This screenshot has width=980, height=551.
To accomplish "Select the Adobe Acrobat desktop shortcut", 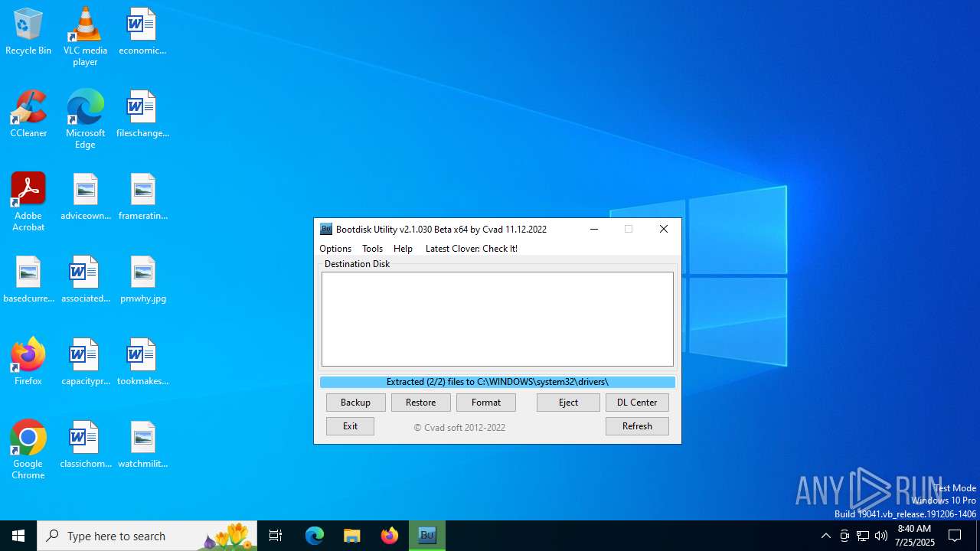I will pyautogui.click(x=28, y=202).
